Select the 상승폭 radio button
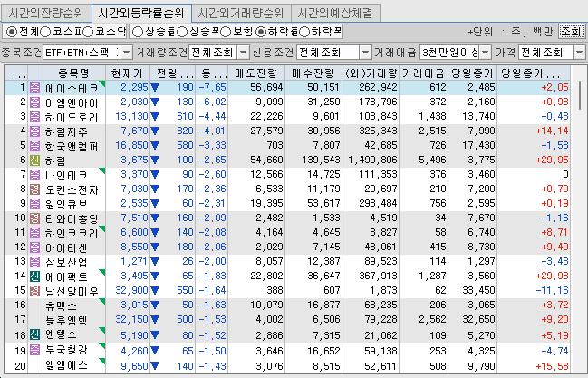Image resolution: width=588 pixels, height=378 pixels. click(x=182, y=32)
